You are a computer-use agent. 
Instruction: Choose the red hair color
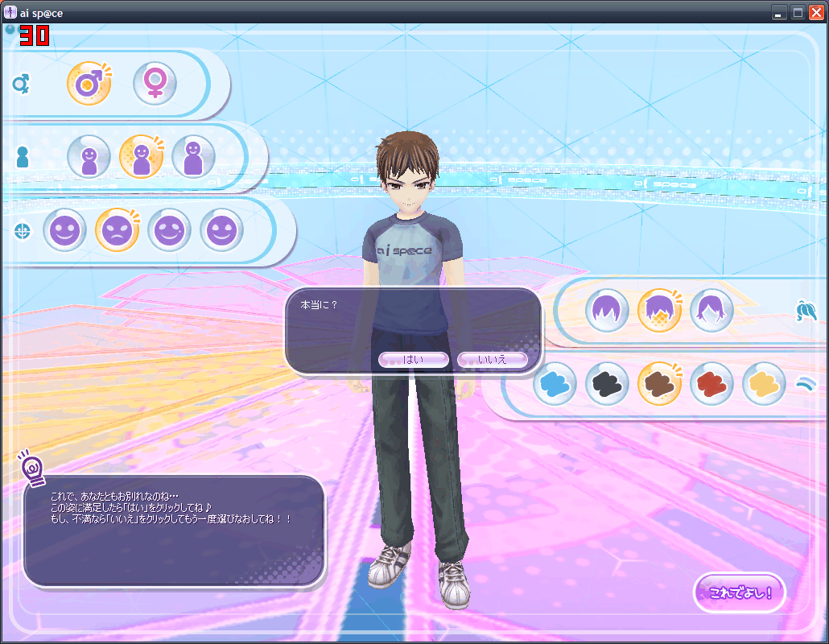pos(711,384)
